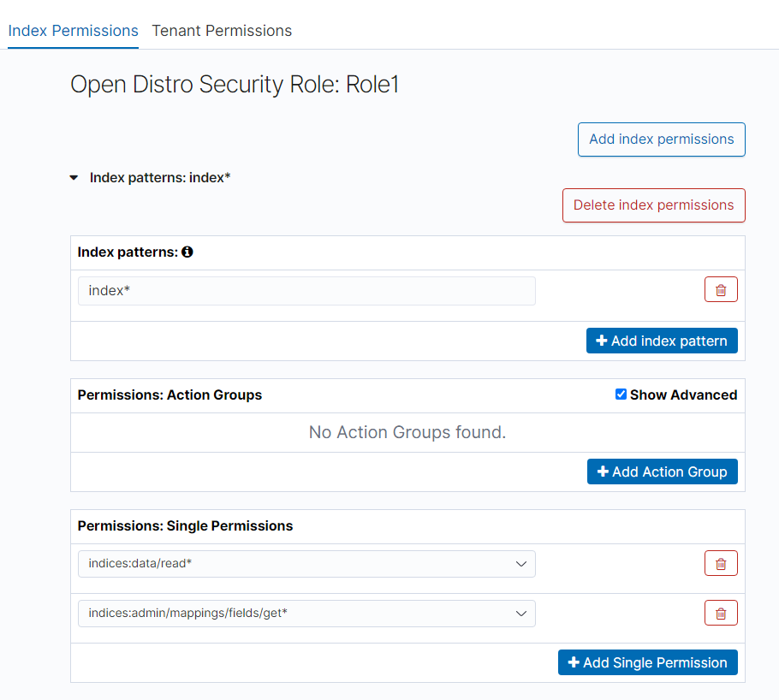Click the Add index permissions button
Viewport: 779px width, 700px height.
point(661,139)
